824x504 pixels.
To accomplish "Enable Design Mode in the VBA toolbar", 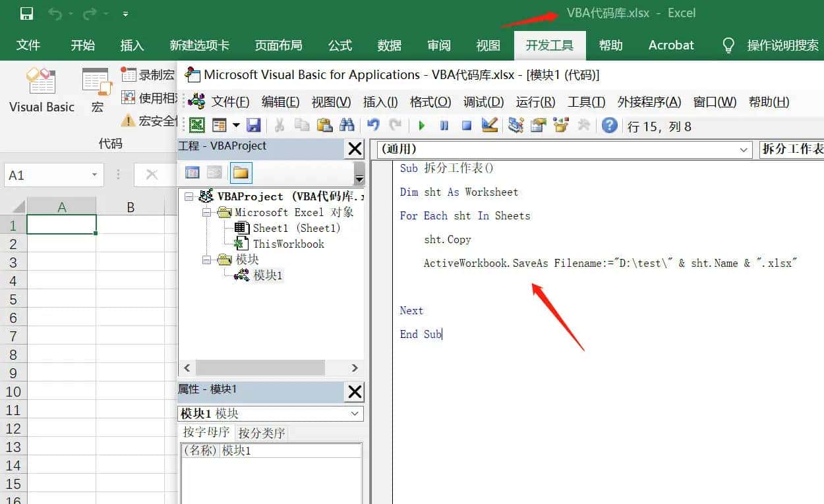I will pos(489,126).
